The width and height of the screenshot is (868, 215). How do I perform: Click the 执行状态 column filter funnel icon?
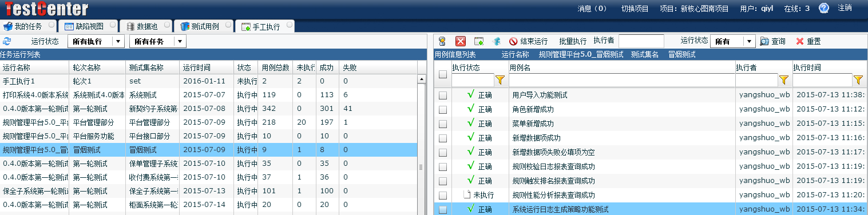(500, 79)
